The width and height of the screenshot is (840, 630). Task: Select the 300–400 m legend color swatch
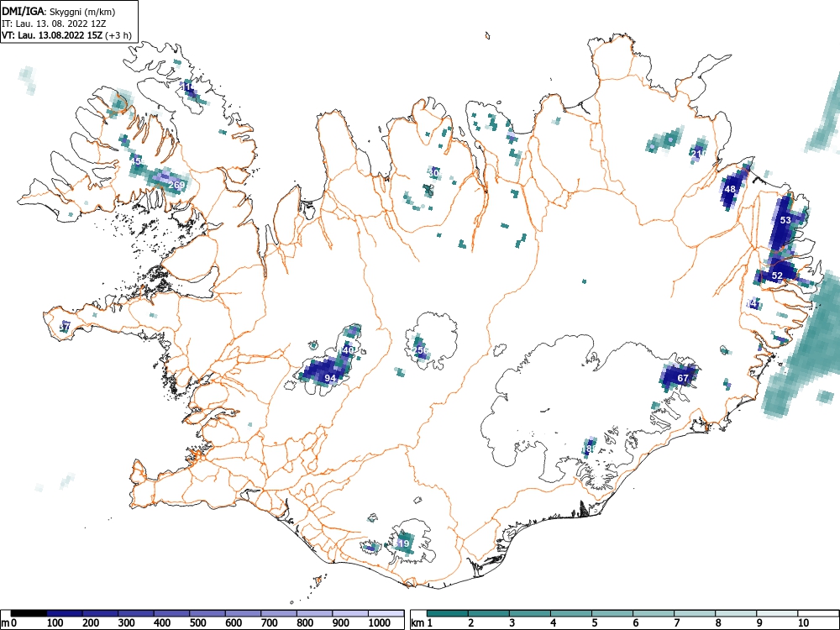[x=136, y=613]
